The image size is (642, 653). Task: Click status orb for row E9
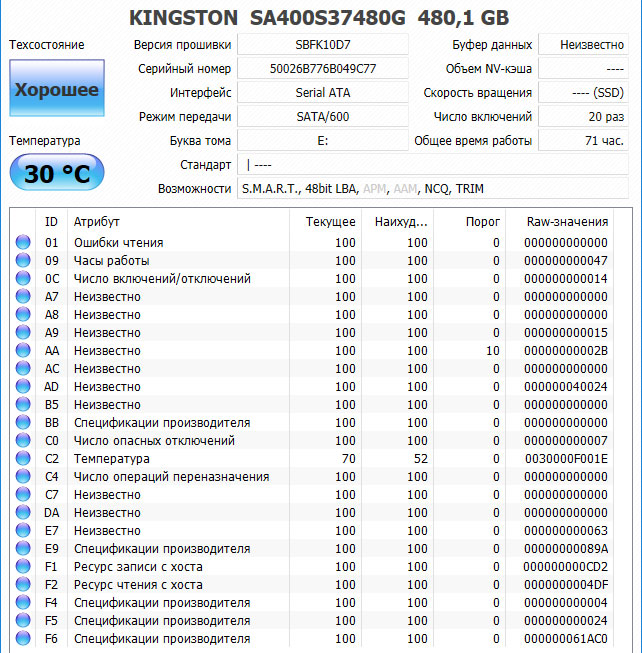pyautogui.click(x=23, y=548)
